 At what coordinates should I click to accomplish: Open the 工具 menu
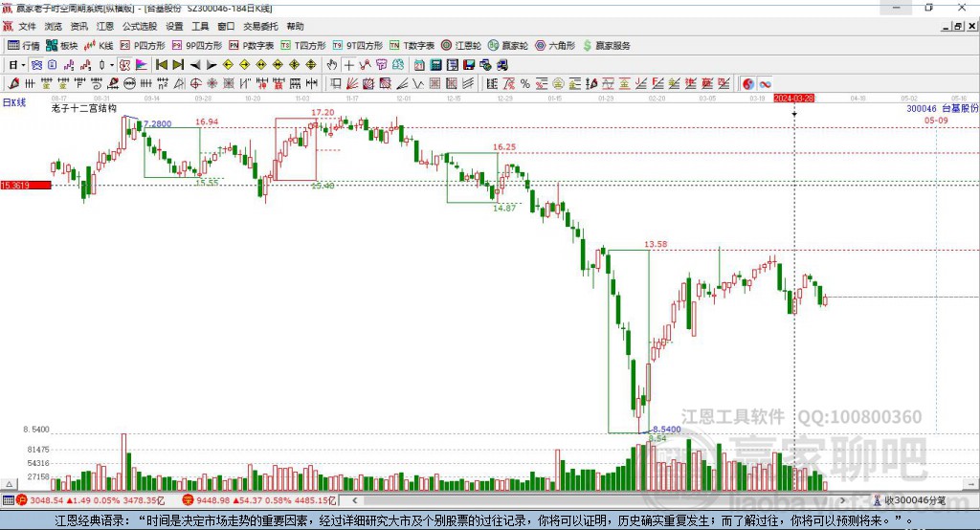click(x=200, y=26)
